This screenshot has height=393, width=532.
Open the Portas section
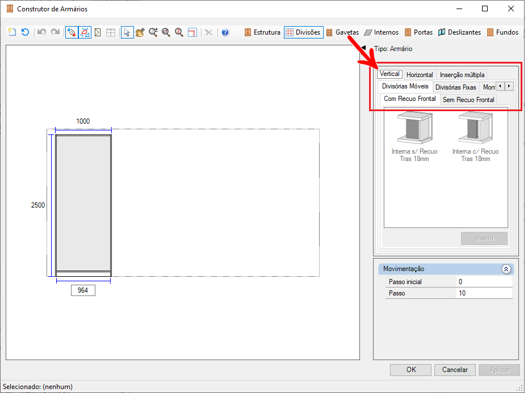(418, 32)
